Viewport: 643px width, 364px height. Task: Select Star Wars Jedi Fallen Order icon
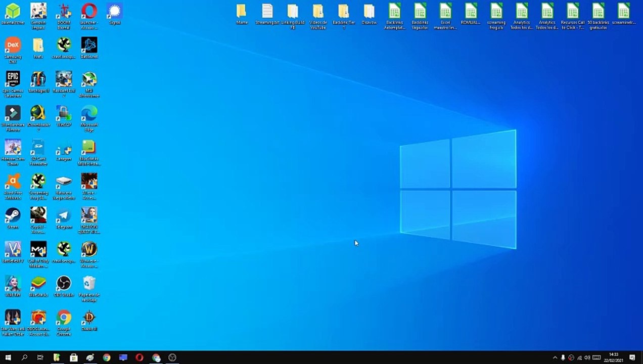pos(13,322)
